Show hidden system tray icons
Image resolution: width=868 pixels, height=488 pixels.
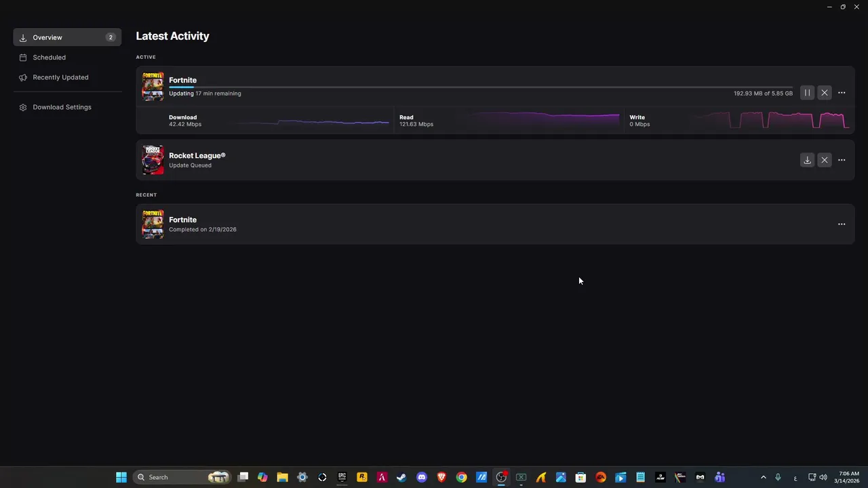[x=763, y=477]
